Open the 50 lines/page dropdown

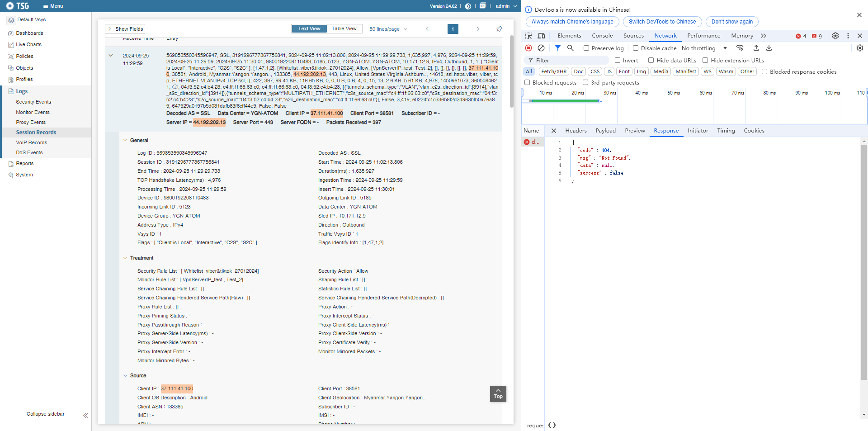click(x=388, y=29)
